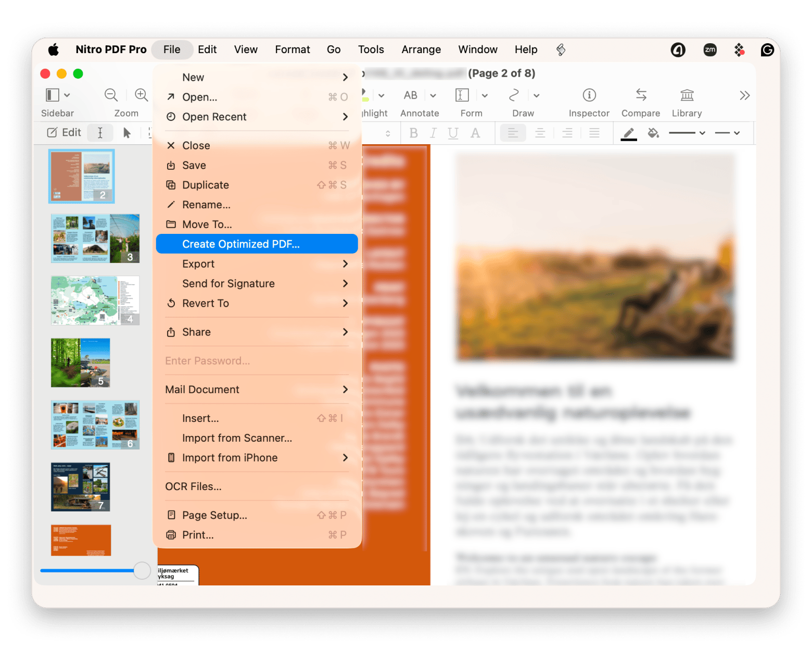
Task: Expand the New submenu
Action: point(257,77)
